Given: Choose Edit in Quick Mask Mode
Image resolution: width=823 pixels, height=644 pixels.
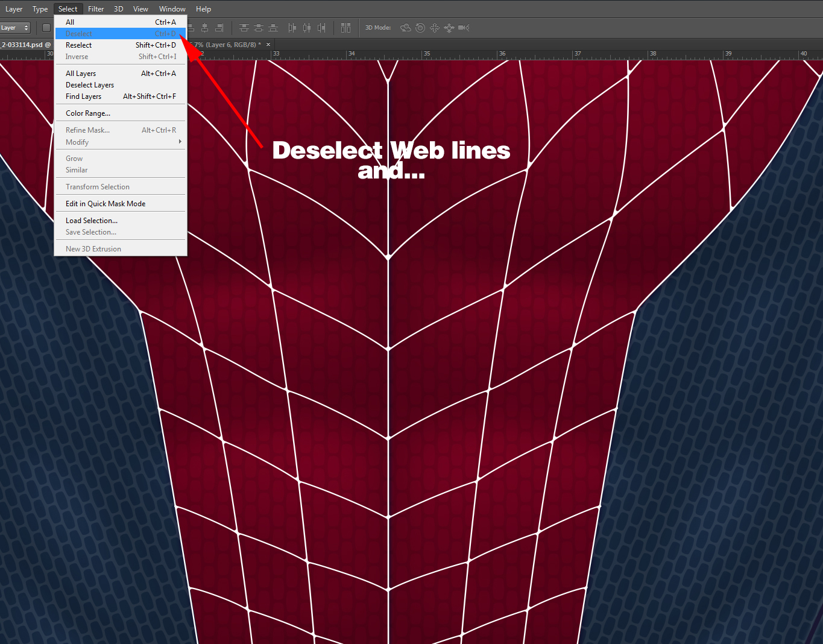Looking at the screenshot, I should [x=121, y=204].
